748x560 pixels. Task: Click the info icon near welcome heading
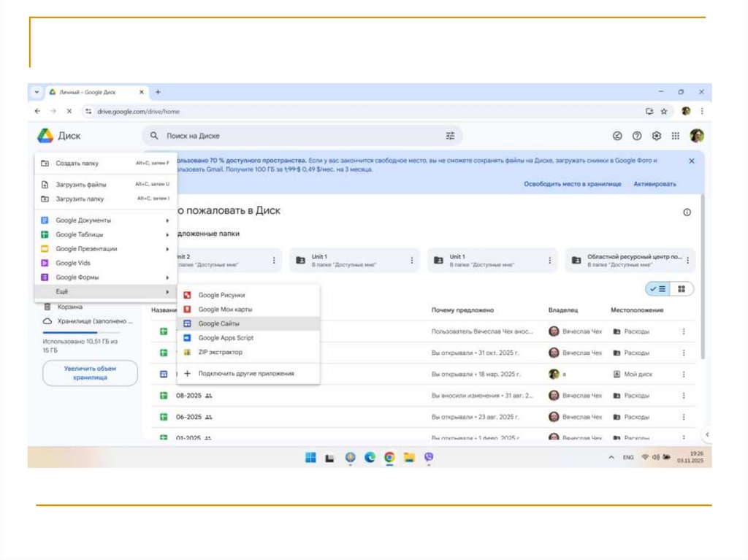tap(687, 212)
